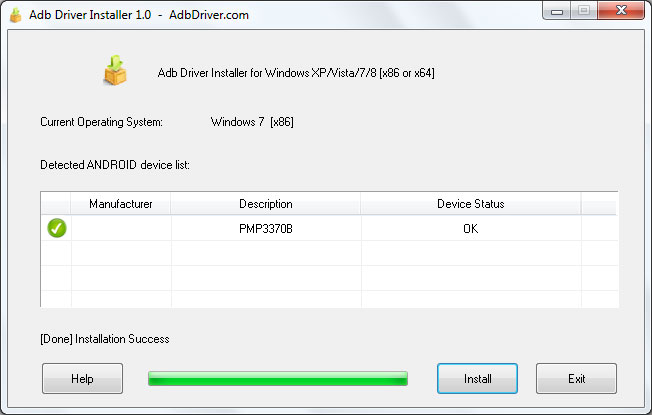This screenshot has width=652, height=415.
Task: Click the Detected ANDROID device list label
Action: 115,164
